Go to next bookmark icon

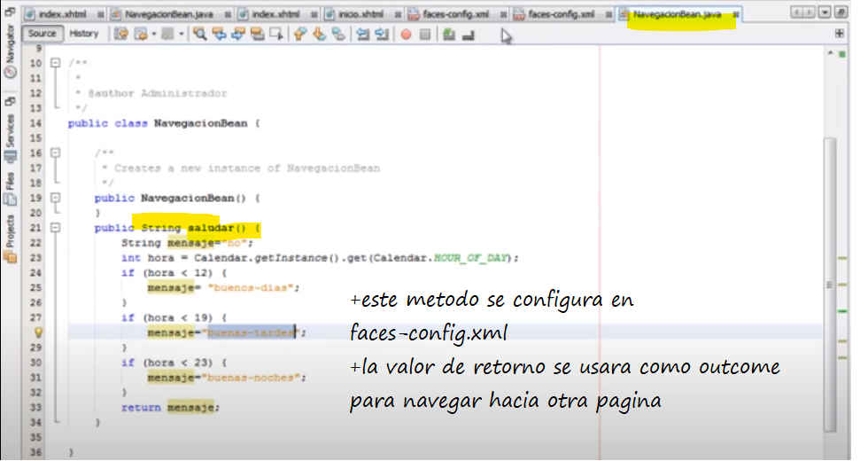tap(320, 35)
